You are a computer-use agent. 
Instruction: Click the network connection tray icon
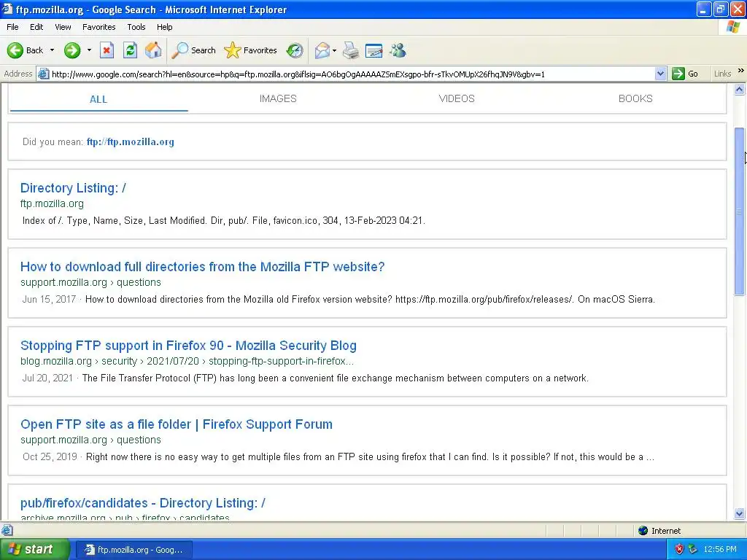click(693, 550)
